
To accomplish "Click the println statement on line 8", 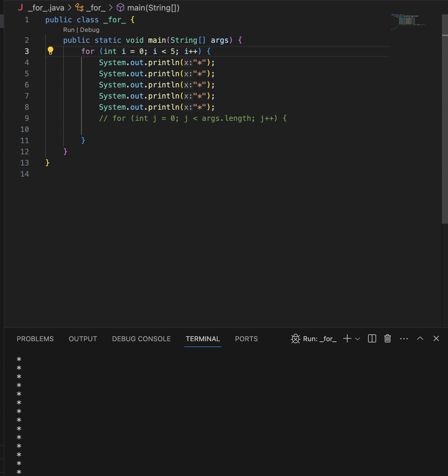I will pyautogui.click(x=157, y=107).
